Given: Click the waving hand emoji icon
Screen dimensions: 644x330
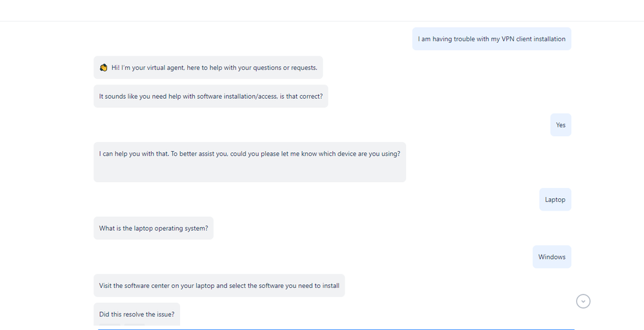Looking at the screenshot, I should 103,67.
